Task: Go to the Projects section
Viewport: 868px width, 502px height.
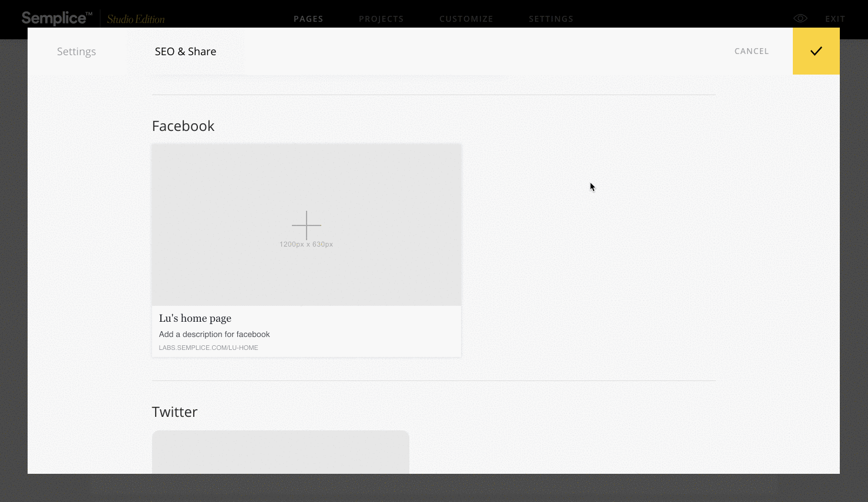Action: coord(381,19)
